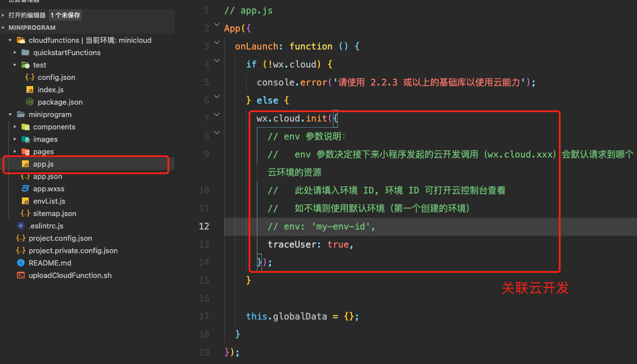Fold the if block at line 4
Screen dimensions: 637x364
pos(217,60)
